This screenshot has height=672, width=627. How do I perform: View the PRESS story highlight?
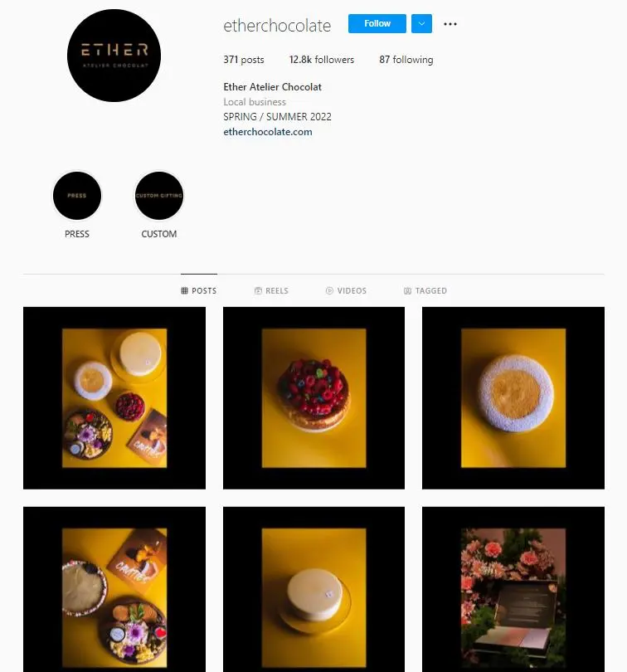[x=76, y=196]
